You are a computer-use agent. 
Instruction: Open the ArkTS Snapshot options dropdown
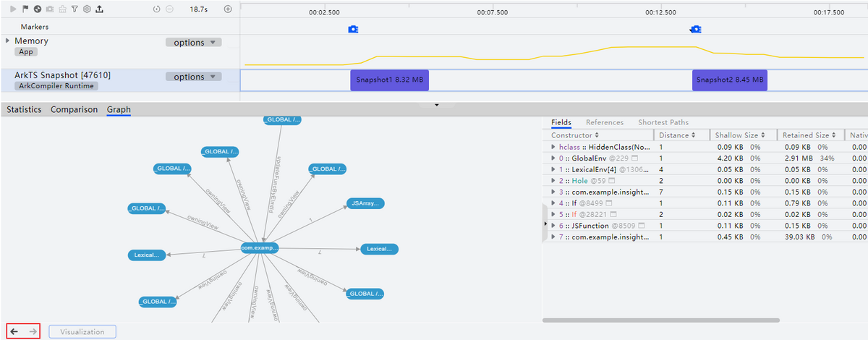[194, 77]
